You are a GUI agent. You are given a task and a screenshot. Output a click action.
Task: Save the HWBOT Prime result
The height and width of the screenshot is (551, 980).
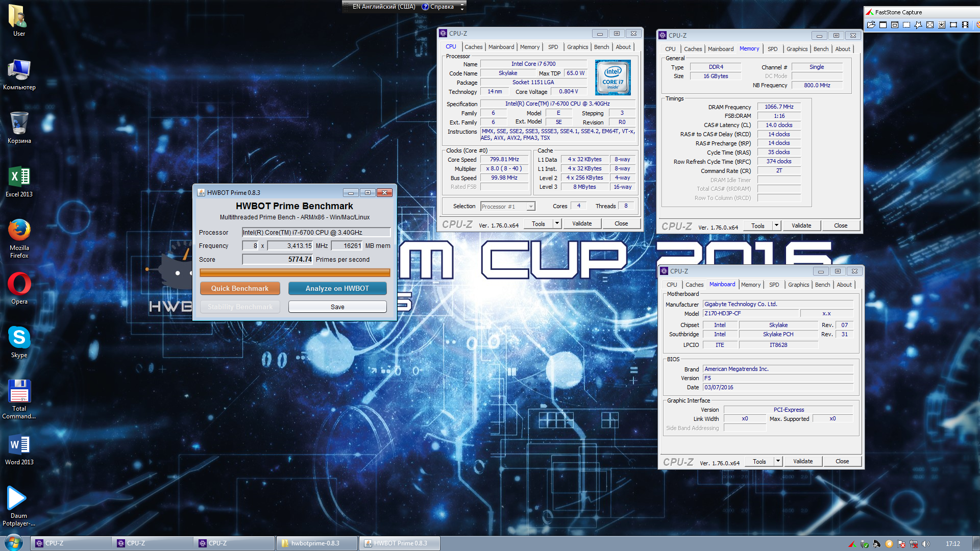pyautogui.click(x=337, y=307)
